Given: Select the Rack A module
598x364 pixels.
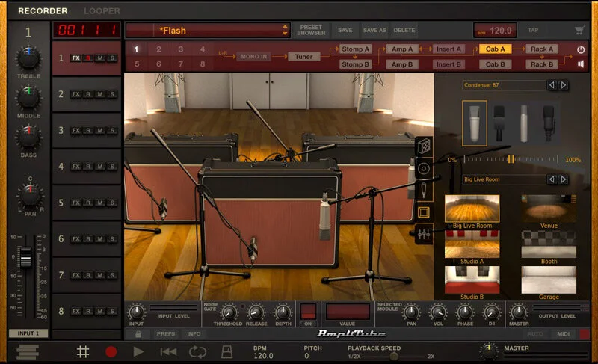Looking at the screenshot, I should pyautogui.click(x=541, y=49).
